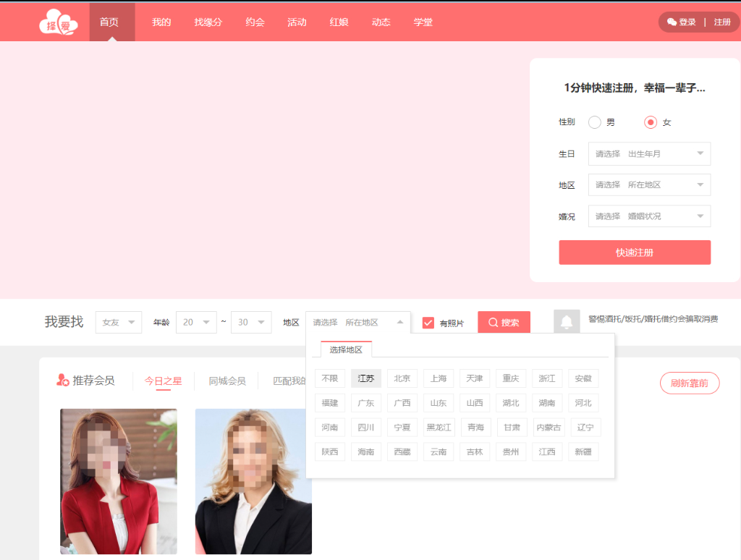Click the 刷新靠前 refresh ranking button

click(689, 383)
